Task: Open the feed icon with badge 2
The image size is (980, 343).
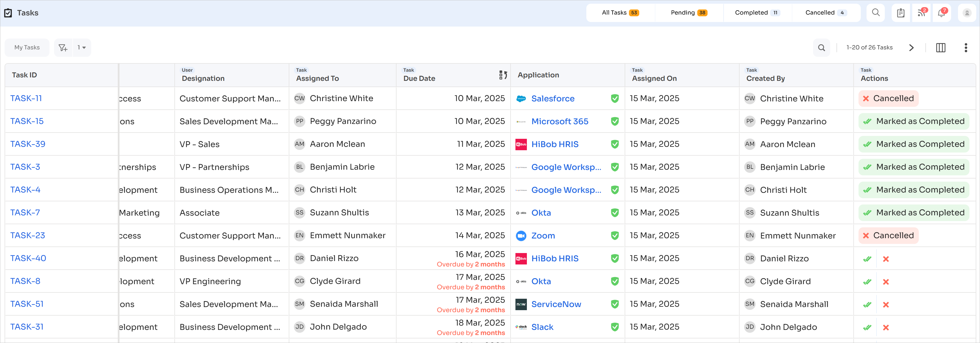Action: [921, 13]
